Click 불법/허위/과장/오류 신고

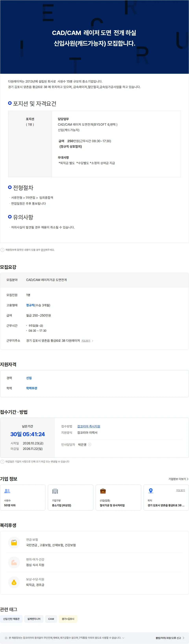click(x=170, y=638)
